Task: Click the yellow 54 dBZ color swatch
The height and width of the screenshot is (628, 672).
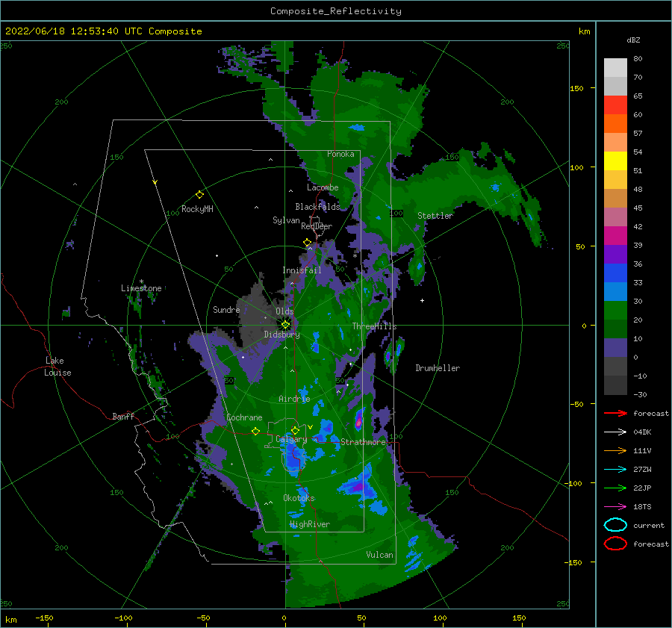Action: click(x=615, y=161)
